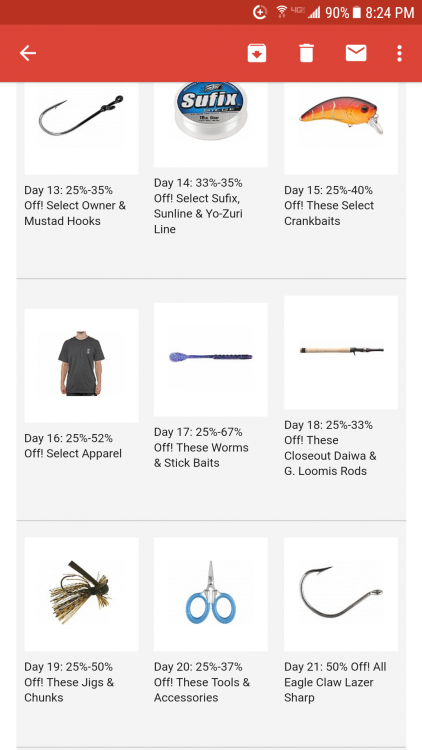Open Day 14 Sufix, Sunline & Yo-Zuri link

(199, 206)
